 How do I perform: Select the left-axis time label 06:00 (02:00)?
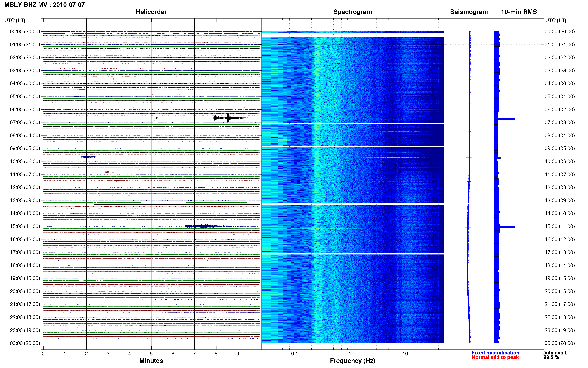(25, 110)
